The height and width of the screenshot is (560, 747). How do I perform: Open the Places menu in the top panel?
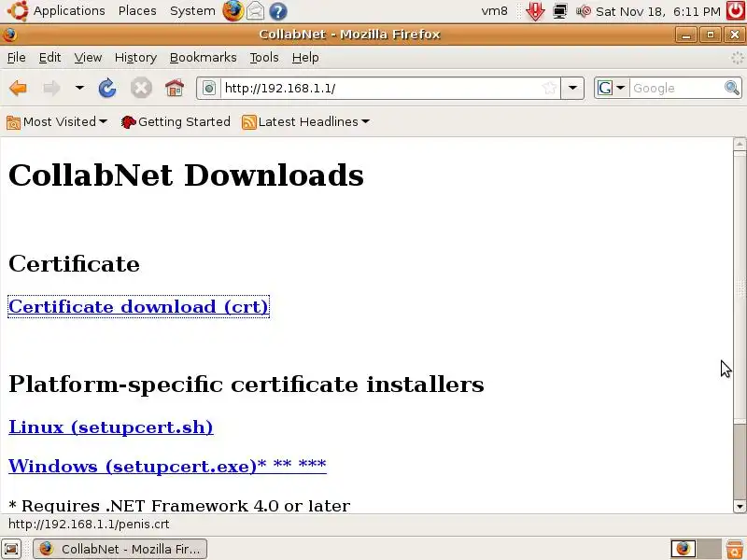click(137, 10)
